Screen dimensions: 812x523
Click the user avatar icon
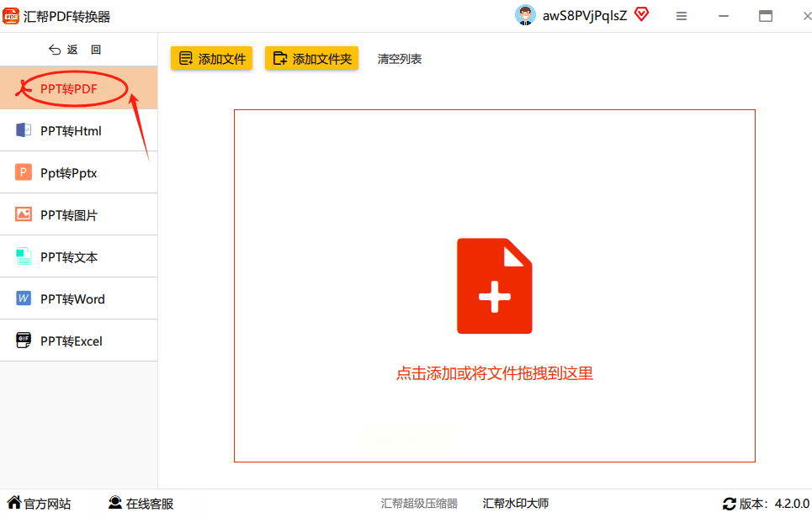(525, 15)
